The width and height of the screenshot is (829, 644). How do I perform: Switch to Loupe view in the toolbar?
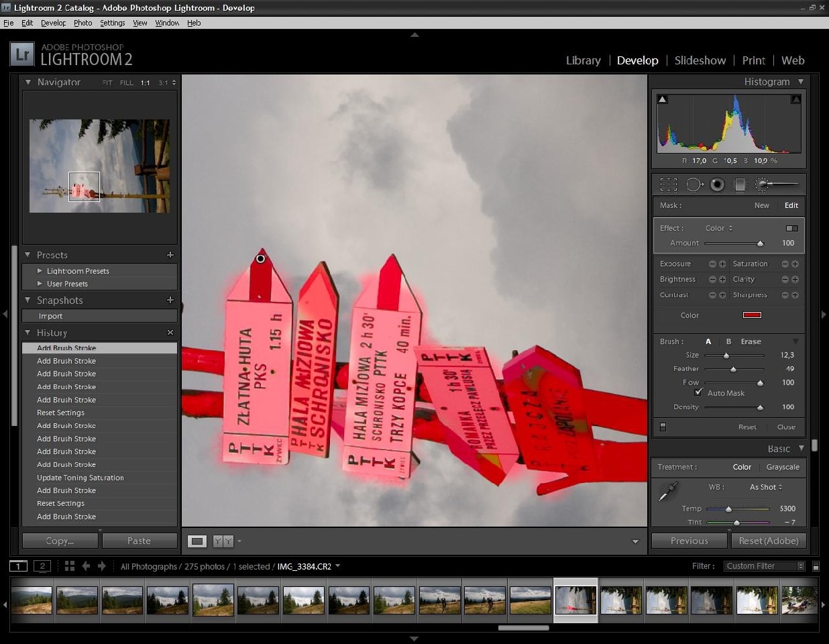(x=197, y=541)
